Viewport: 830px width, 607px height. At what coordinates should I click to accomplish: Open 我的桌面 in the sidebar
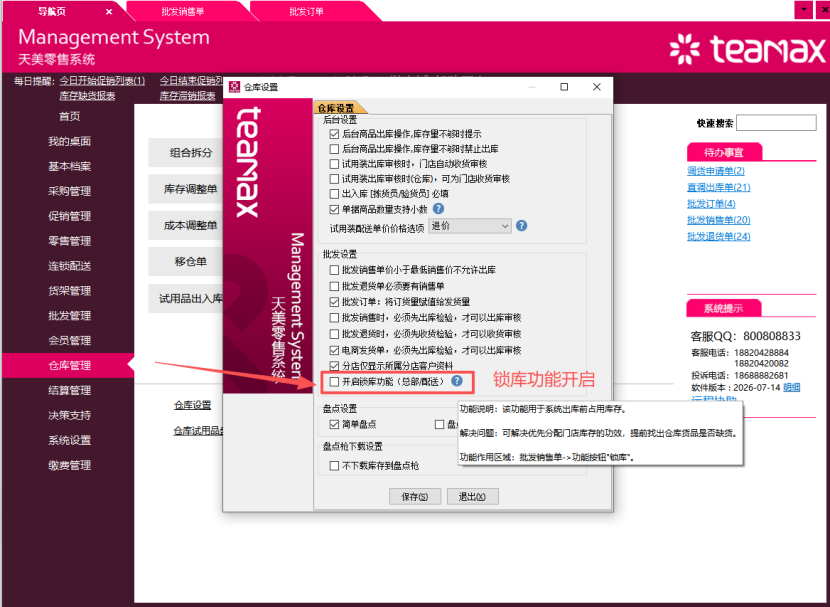[x=69, y=141]
